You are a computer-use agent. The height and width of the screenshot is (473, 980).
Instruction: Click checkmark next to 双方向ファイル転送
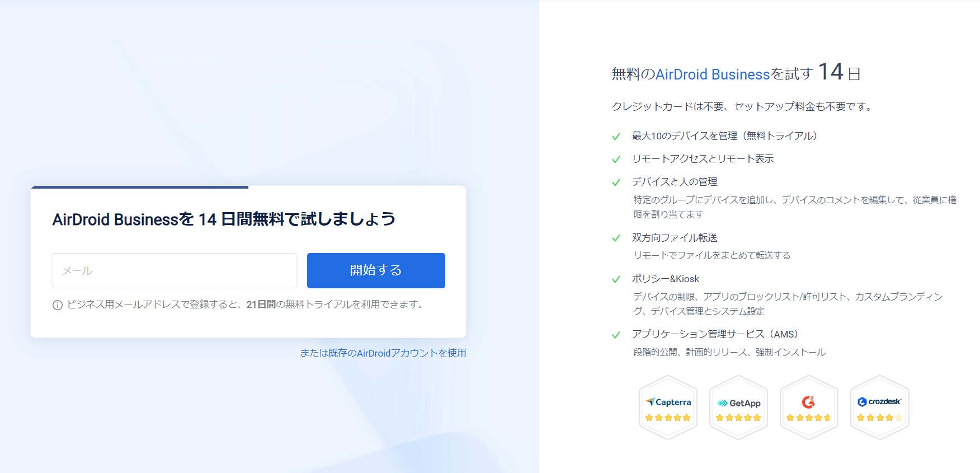(x=616, y=238)
